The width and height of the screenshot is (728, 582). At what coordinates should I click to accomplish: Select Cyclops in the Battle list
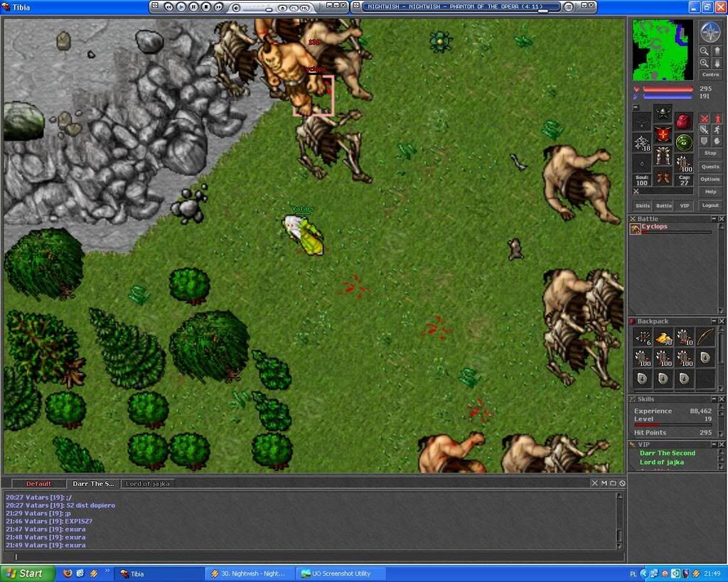tap(671, 228)
